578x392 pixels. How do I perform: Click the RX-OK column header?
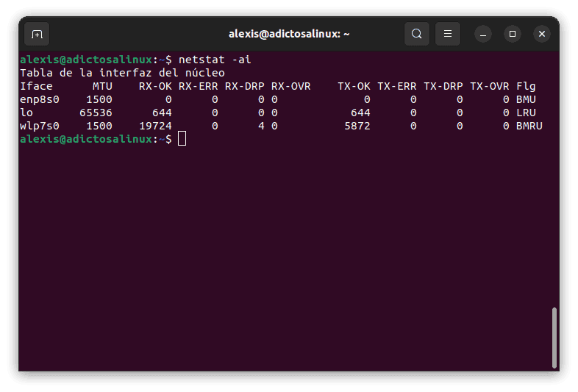155,86
